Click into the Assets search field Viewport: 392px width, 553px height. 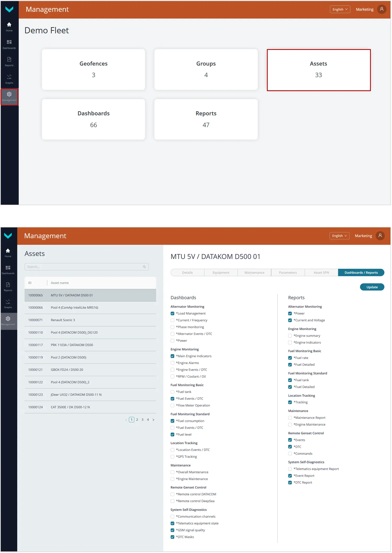tap(84, 267)
